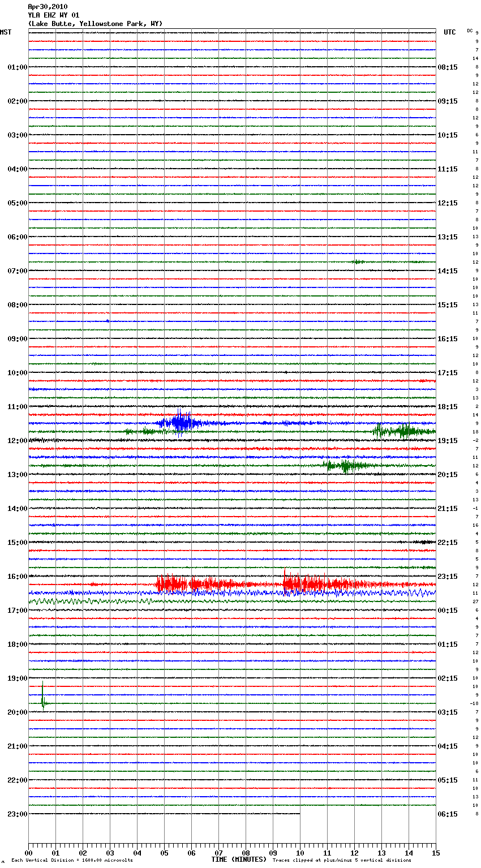Click the tiny blue blip on the 08:30 trace
This screenshot has width=481, height=868.
point(108,321)
